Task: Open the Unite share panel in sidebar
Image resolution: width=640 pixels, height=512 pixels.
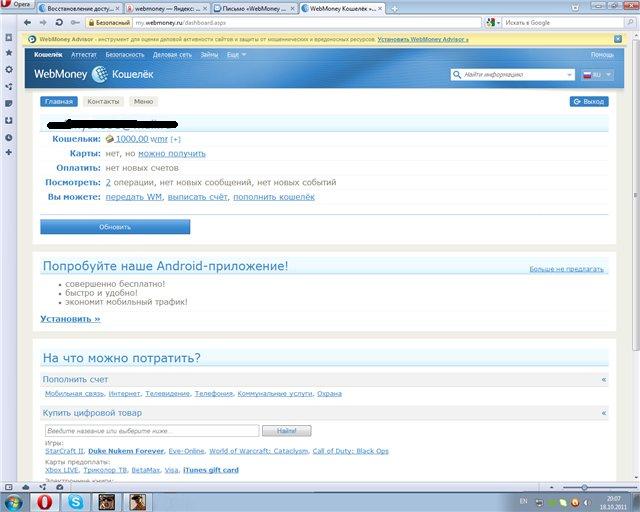Action: coord(9,87)
